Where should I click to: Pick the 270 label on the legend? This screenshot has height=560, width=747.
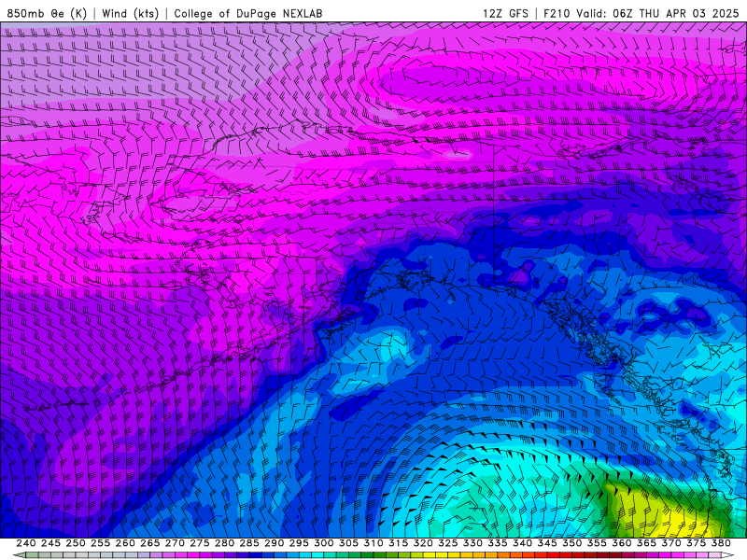pos(175,543)
